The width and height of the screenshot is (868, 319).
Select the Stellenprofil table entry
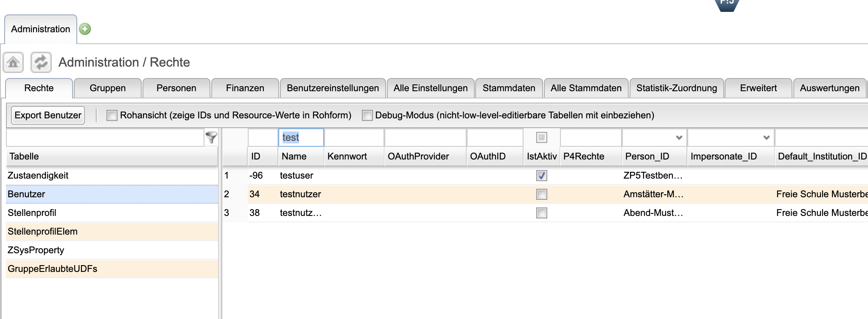[x=32, y=213]
